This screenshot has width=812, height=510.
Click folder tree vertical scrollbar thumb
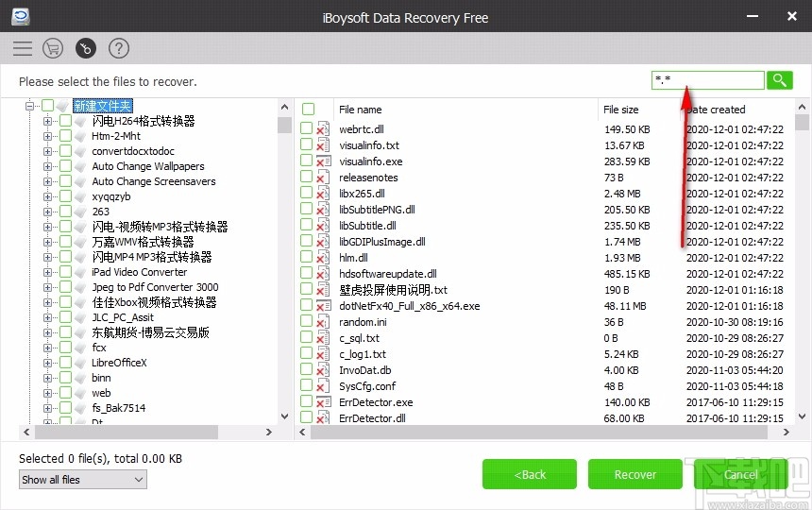coord(284,125)
